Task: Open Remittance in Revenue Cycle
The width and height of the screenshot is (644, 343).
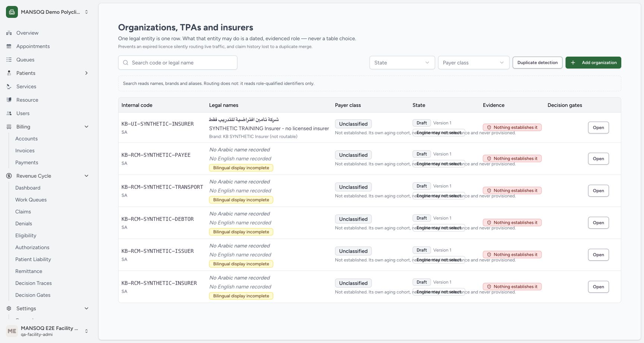Action: coord(29,271)
